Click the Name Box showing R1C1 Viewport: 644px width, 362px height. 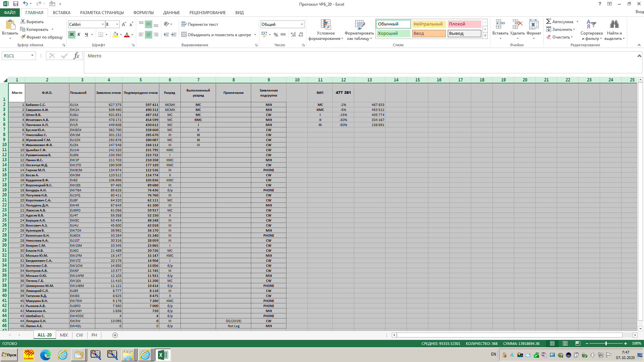pyautogui.click(x=16, y=56)
